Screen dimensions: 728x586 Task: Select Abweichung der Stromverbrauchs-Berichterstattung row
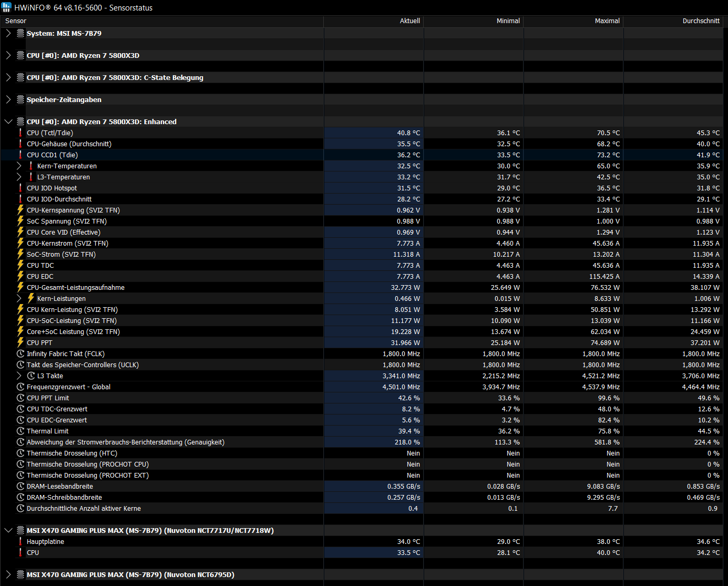(362, 442)
